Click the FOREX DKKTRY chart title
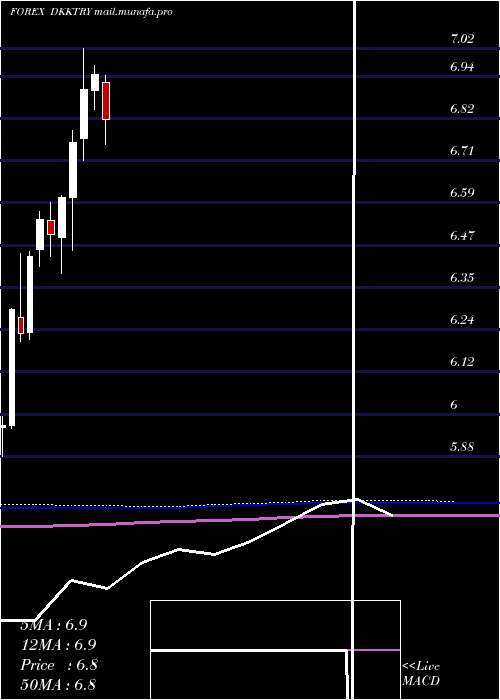 click(x=51, y=12)
